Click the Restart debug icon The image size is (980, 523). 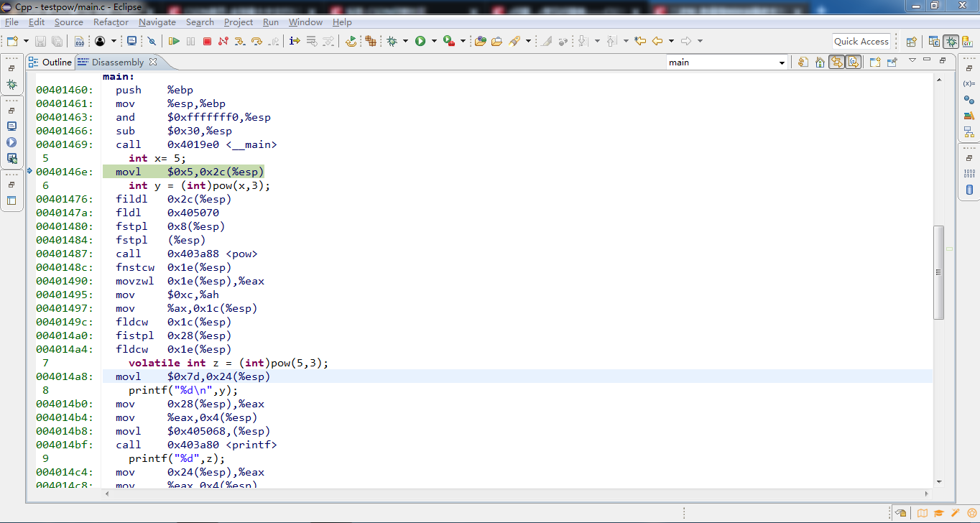click(x=351, y=42)
